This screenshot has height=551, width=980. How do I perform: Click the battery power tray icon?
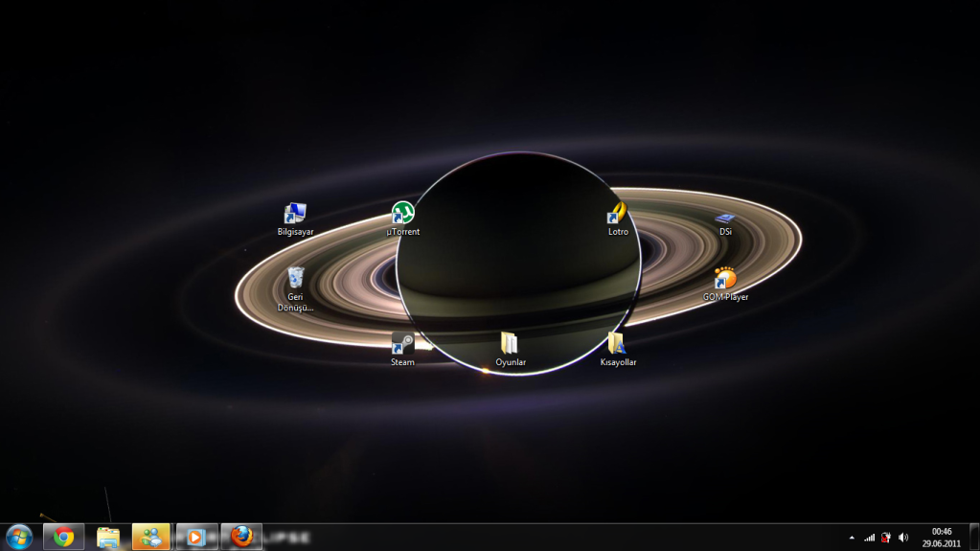pyautogui.click(x=886, y=538)
